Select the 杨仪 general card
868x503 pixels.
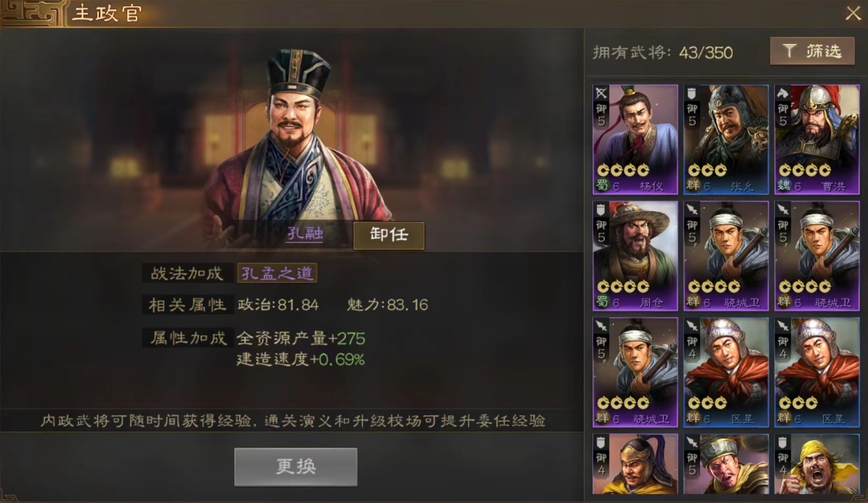pos(635,139)
